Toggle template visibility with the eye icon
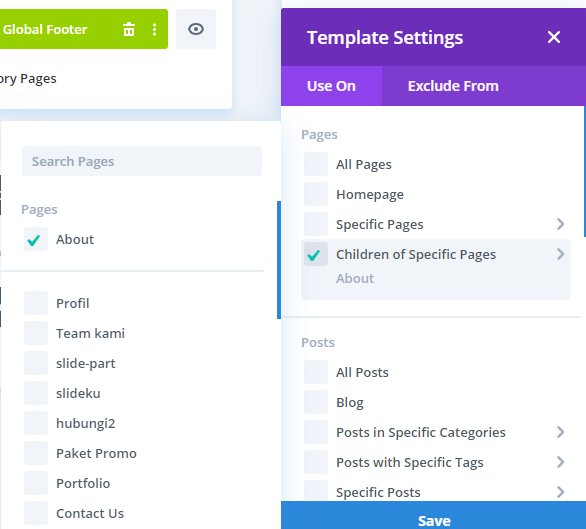Screen dimensions: 586x529 tap(196, 29)
